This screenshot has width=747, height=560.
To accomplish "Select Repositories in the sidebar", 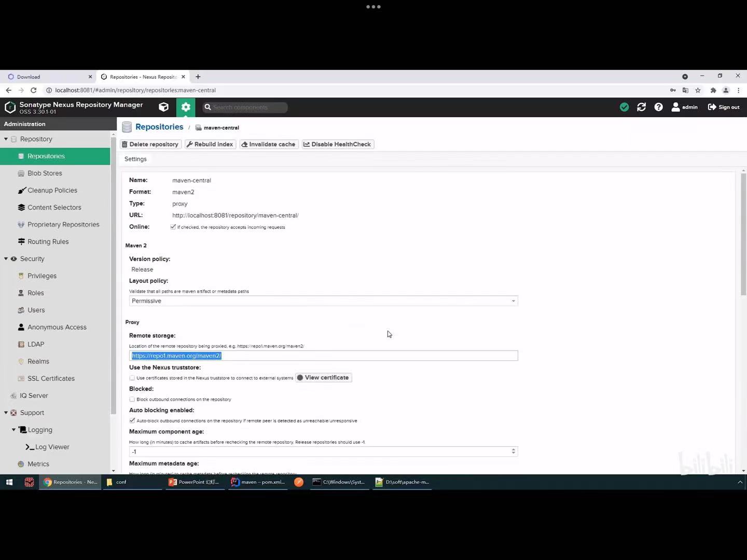I will tap(55, 156).
